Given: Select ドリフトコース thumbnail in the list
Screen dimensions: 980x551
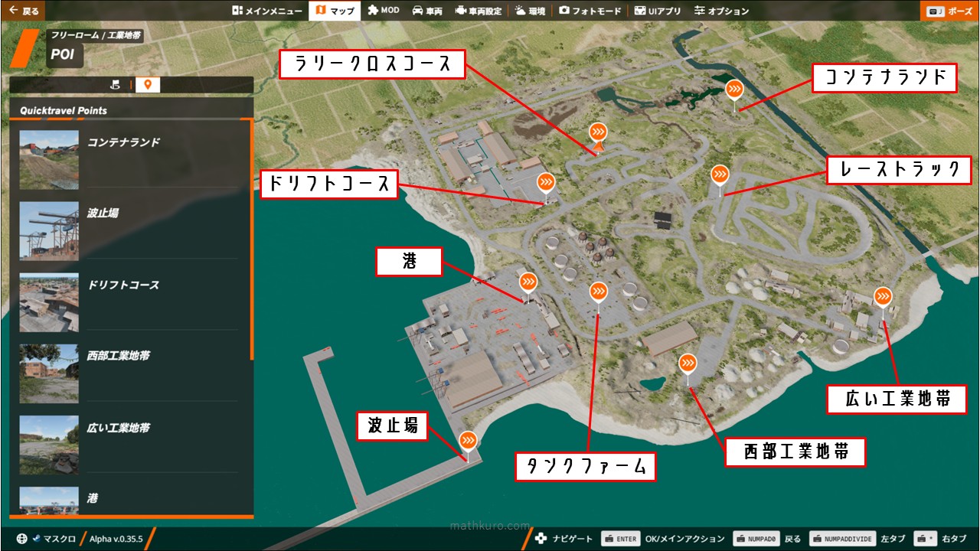Looking at the screenshot, I should (49, 303).
